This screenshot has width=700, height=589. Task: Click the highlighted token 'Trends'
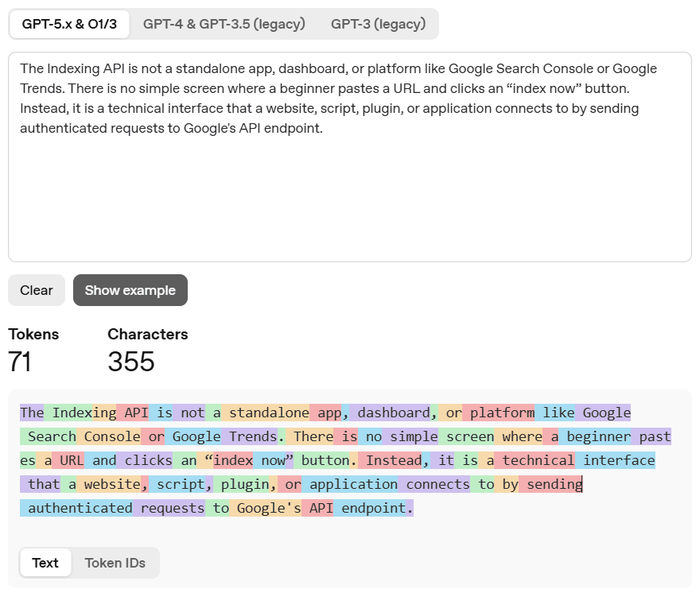point(249,436)
